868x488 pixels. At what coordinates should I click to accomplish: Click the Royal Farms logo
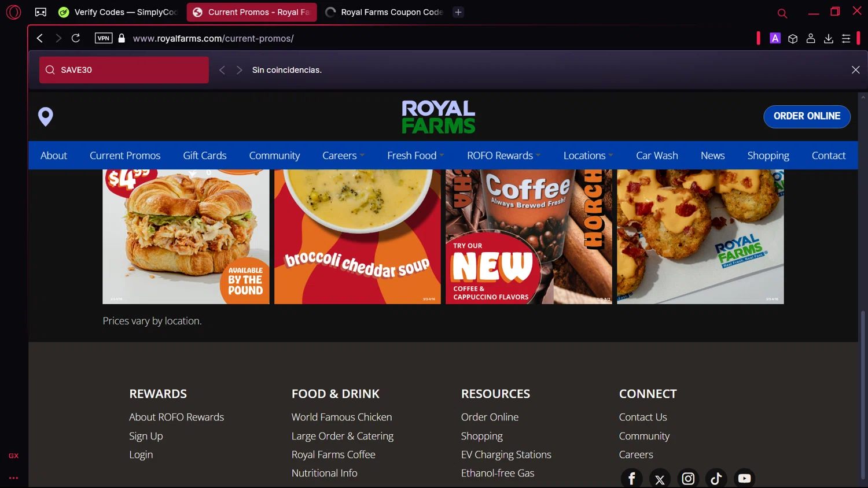[439, 117]
